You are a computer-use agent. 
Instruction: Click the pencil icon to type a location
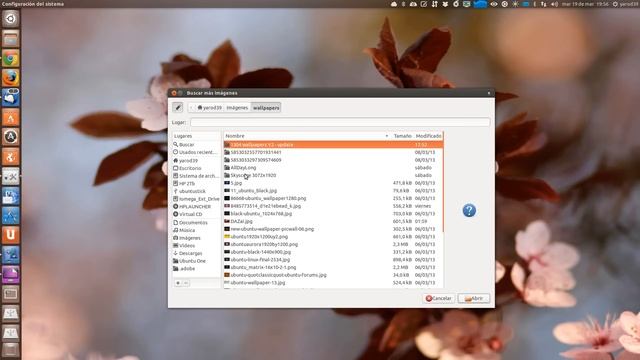[x=178, y=108]
